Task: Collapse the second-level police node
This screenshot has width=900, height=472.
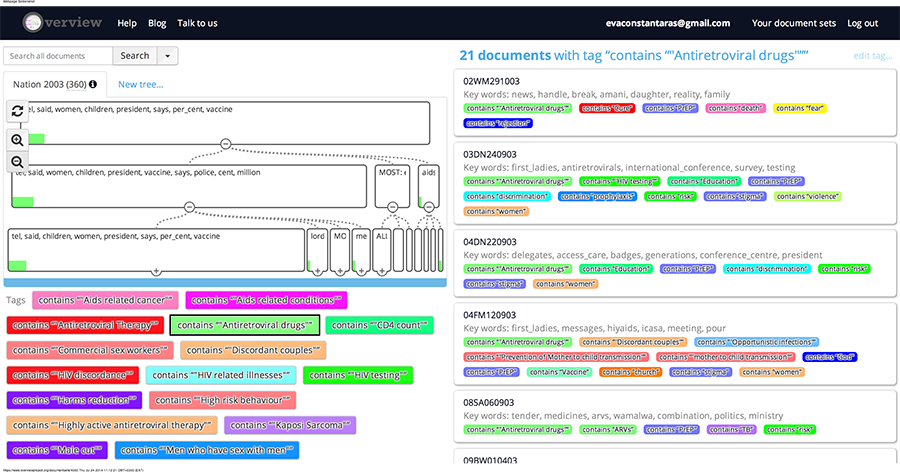Action: (189, 207)
